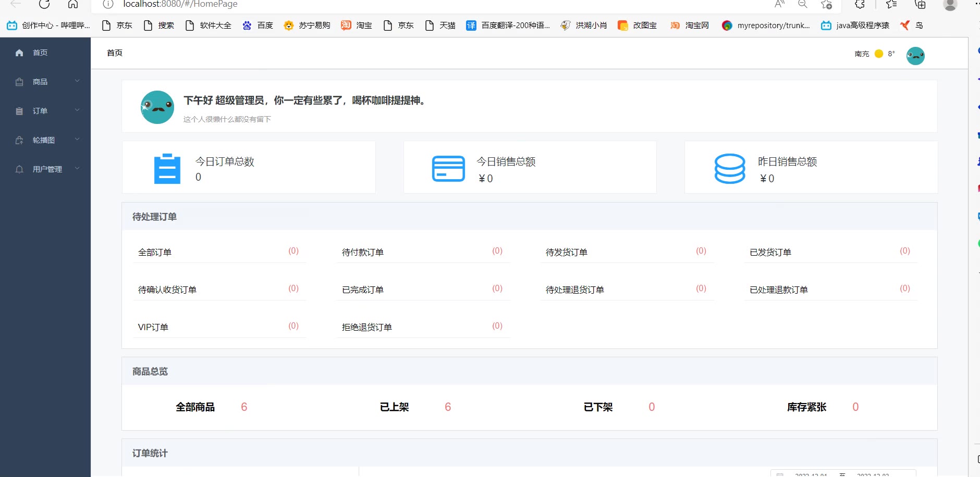Click the user avatar in top header
980x477 pixels.
coord(915,55)
